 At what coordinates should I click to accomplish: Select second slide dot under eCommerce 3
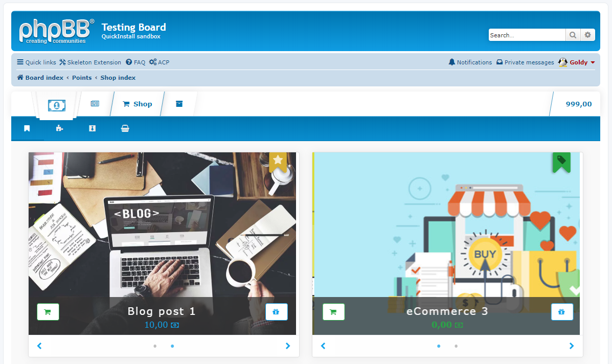(x=456, y=346)
